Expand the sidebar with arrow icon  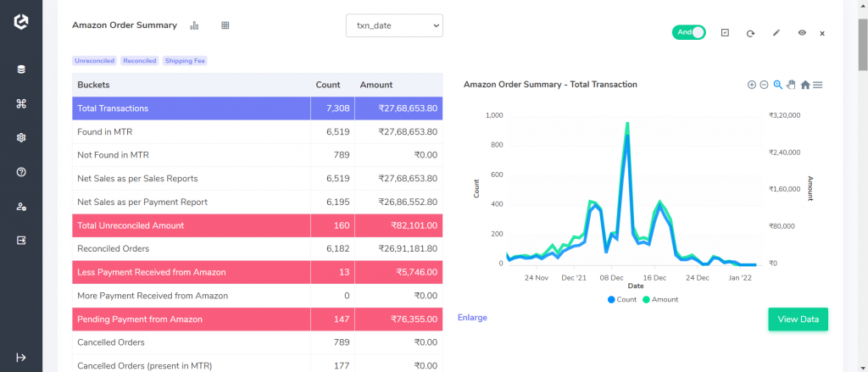21,358
